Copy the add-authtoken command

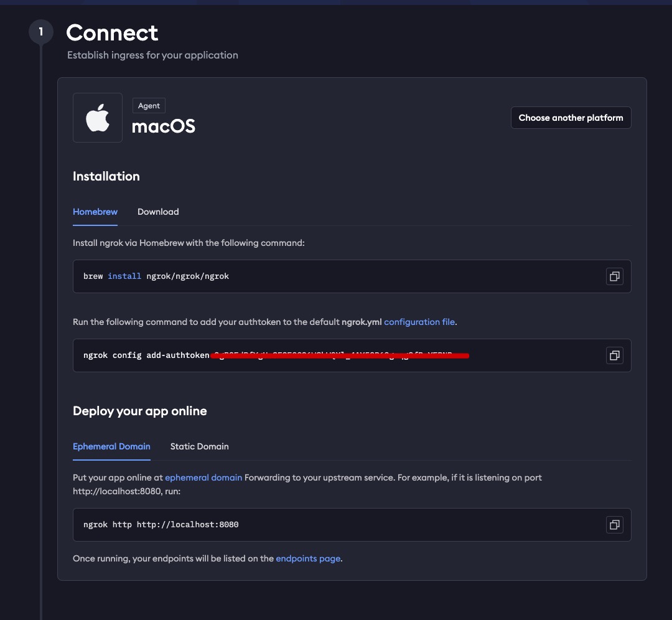[614, 355]
